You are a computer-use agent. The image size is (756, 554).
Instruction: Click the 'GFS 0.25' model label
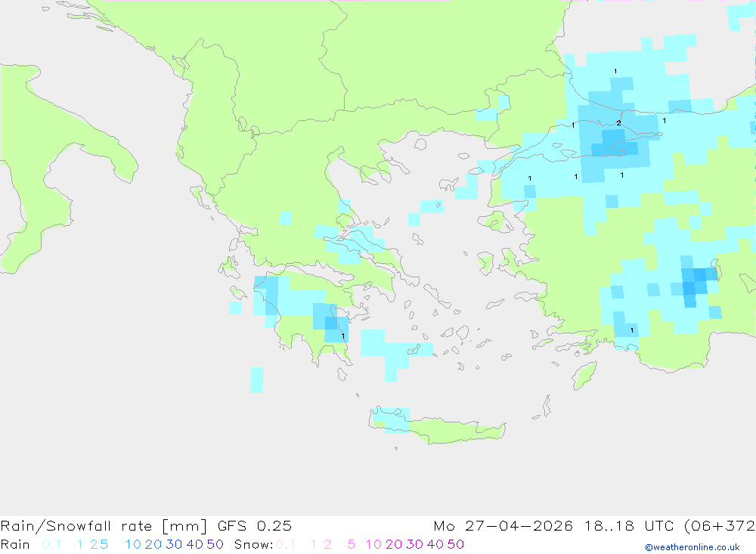pos(255,525)
